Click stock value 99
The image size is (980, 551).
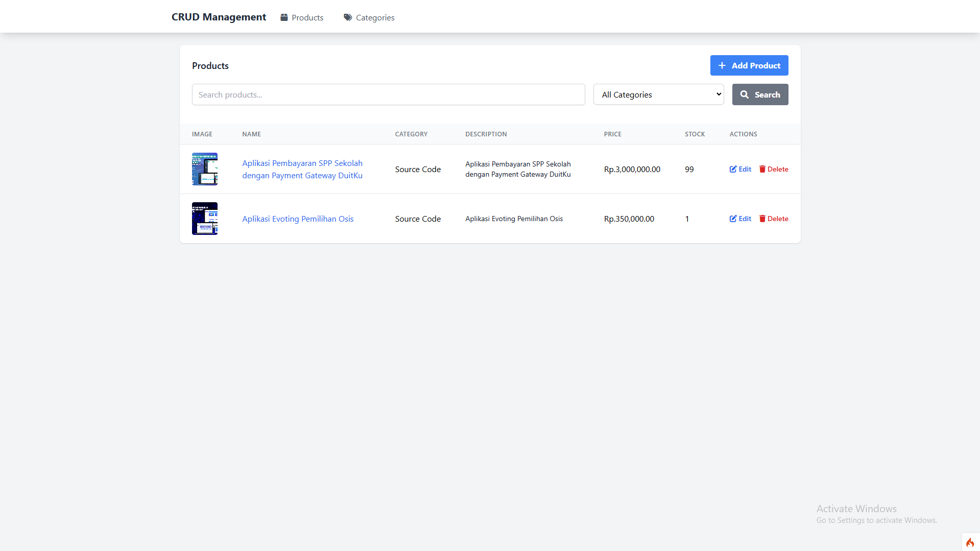click(x=689, y=169)
